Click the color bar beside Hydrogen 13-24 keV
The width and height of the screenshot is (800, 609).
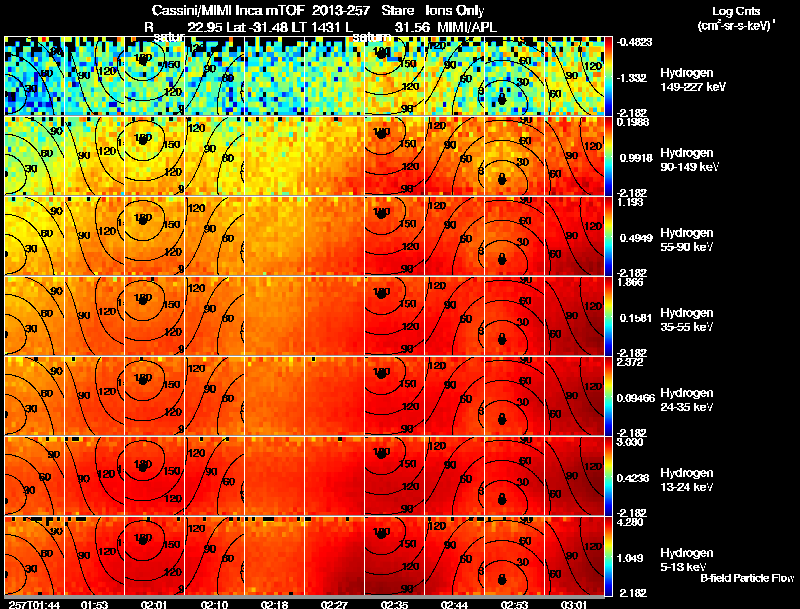point(608,476)
